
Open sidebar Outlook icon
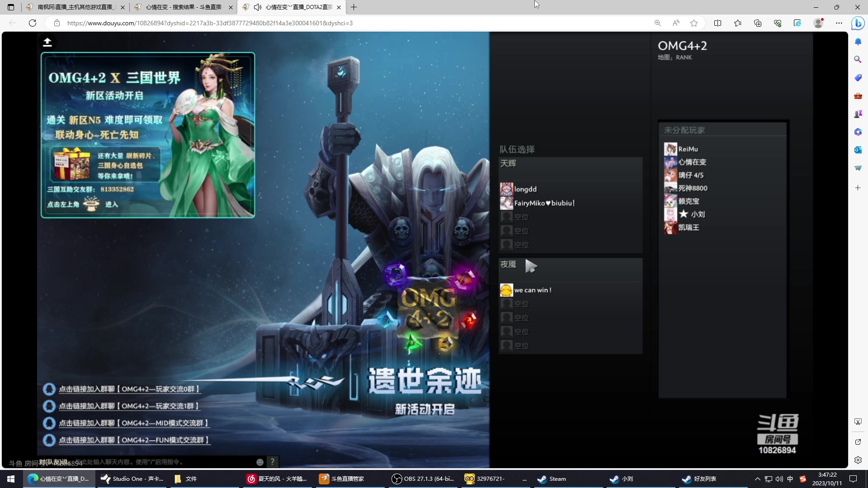pyautogui.click(x=858, y=150)
